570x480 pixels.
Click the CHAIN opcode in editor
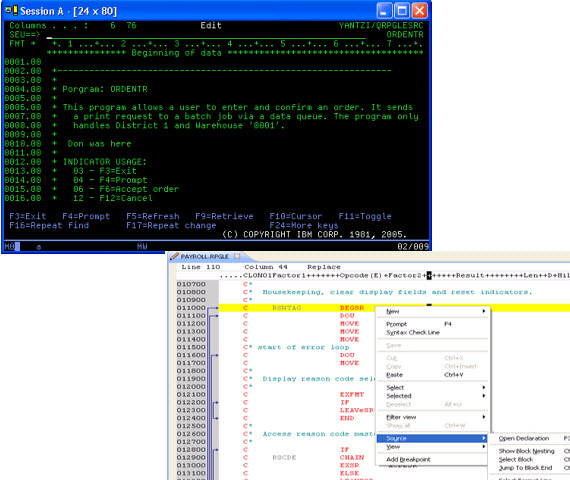352,457
